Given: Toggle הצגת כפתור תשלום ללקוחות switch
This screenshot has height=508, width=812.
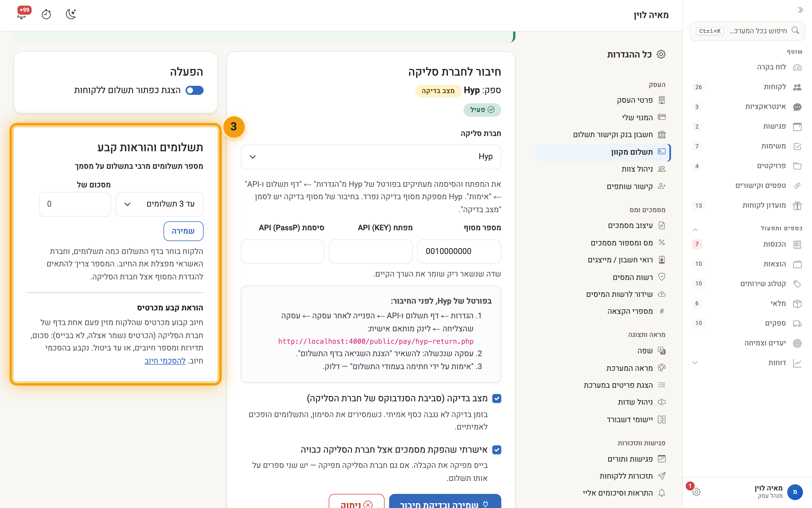Looking at the screenshot, I should pyautogui.click(x=195, y=90).
